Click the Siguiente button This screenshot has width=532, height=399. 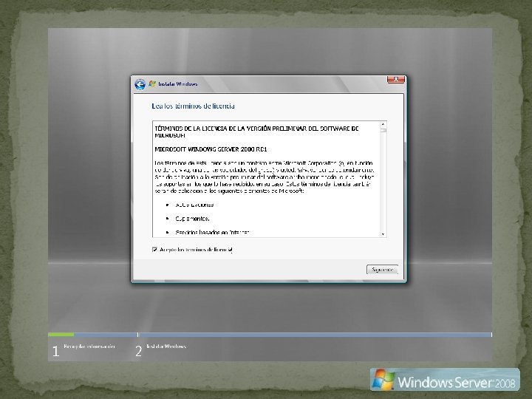(382, 270)
